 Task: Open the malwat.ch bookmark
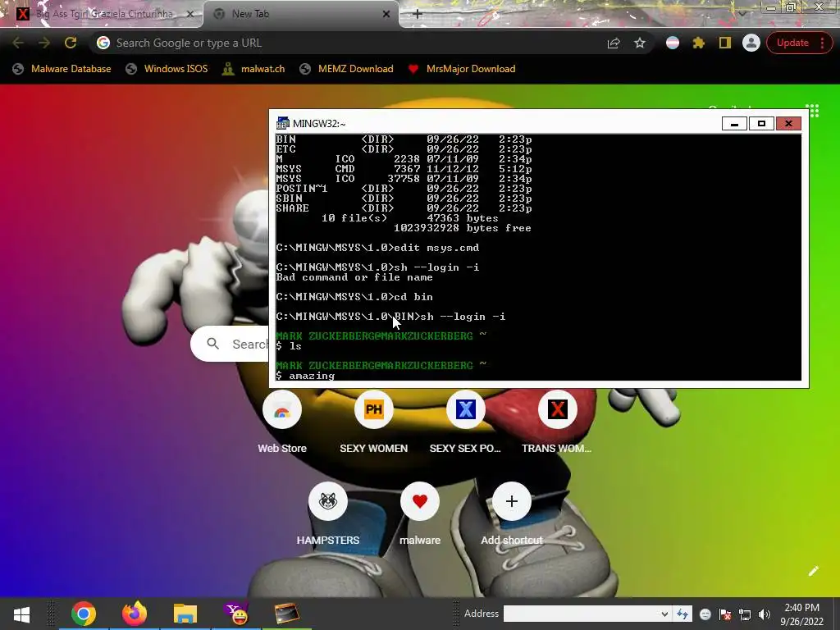(x=254, y=69)
